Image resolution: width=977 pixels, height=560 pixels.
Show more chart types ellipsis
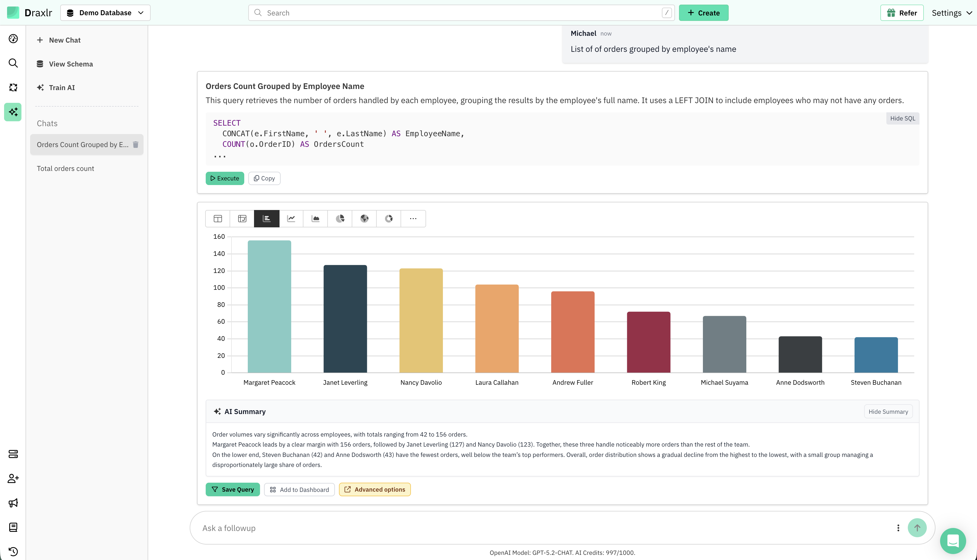tap(413, 218)
